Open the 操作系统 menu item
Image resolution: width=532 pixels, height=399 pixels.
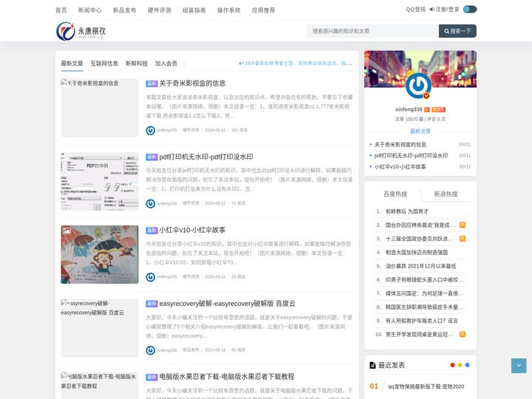pos(228,10)
